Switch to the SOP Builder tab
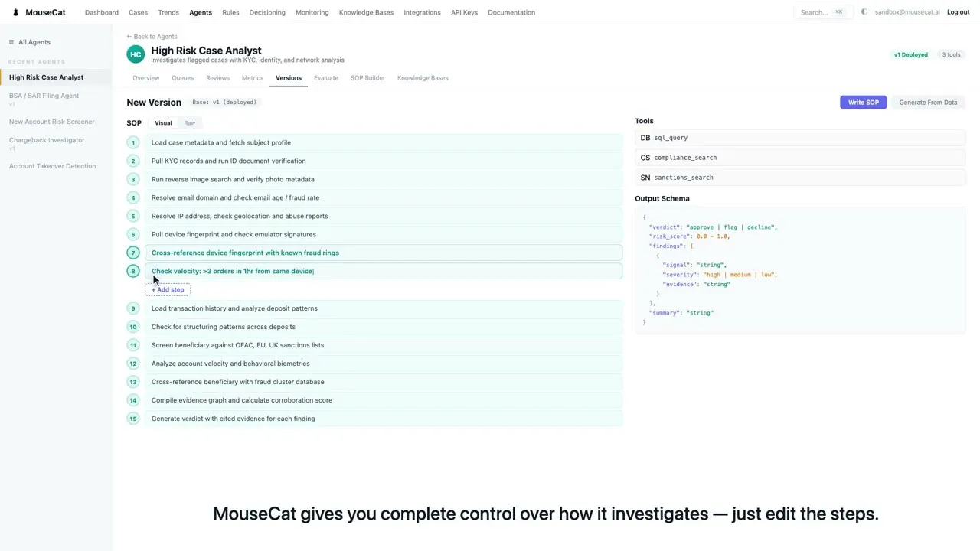 click(367, 78)
